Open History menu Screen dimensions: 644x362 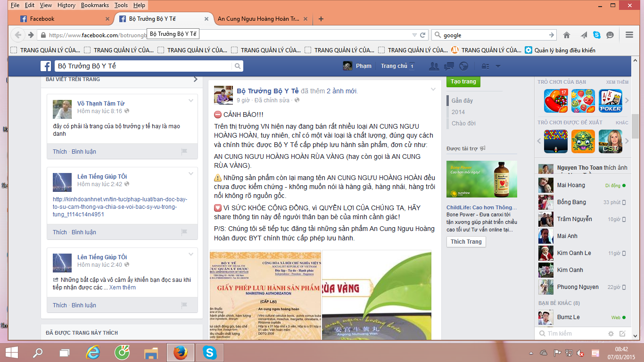66,5
